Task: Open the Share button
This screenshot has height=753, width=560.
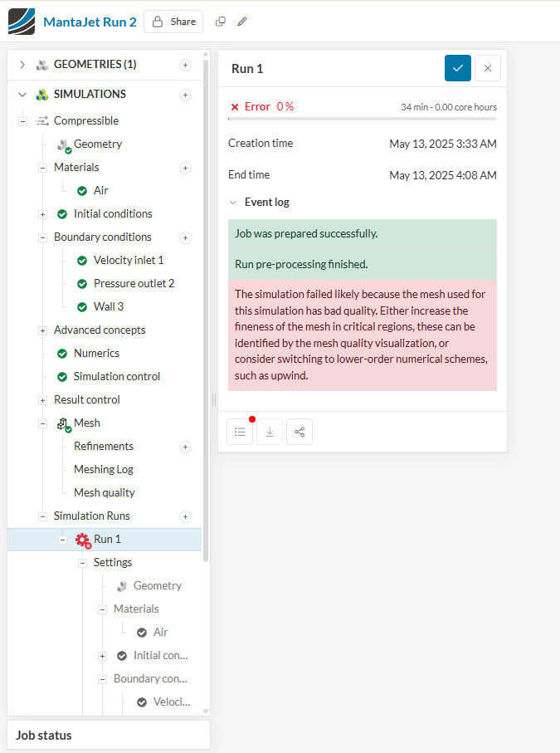Action: tap(173, 22)
